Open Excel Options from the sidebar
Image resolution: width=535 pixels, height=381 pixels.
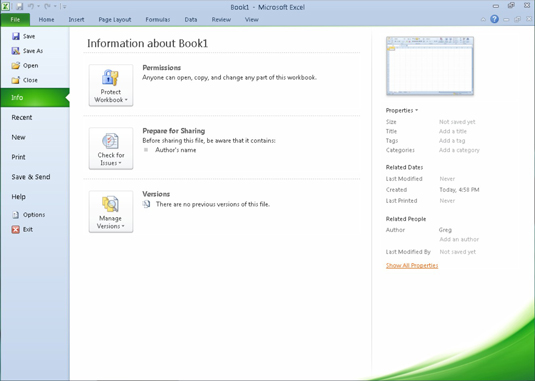click(28, 215)
